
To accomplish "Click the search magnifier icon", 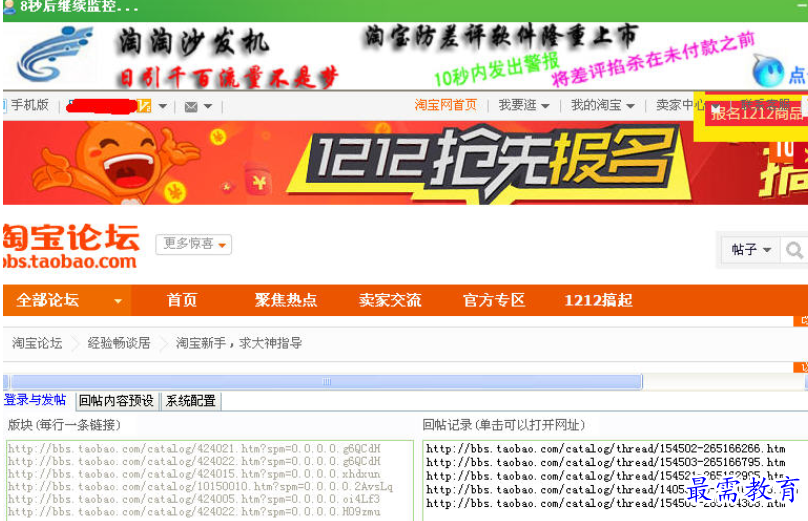I will (x=794, y=250).
